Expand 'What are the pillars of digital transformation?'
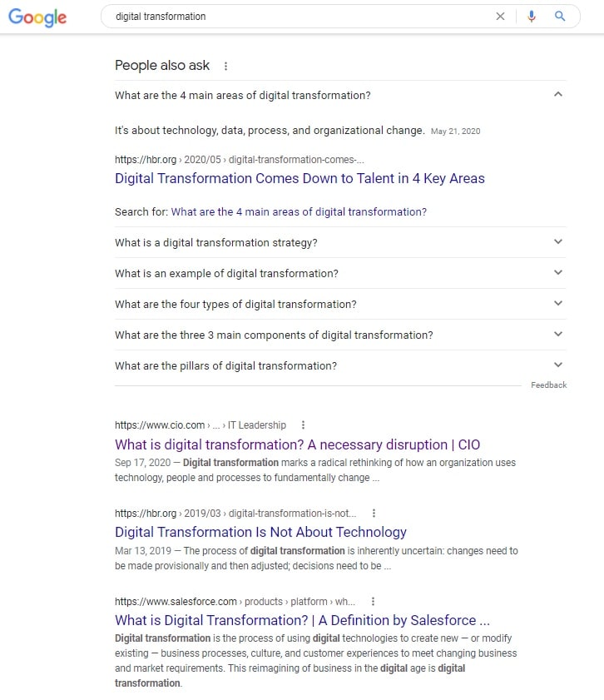 click(558, 365)
